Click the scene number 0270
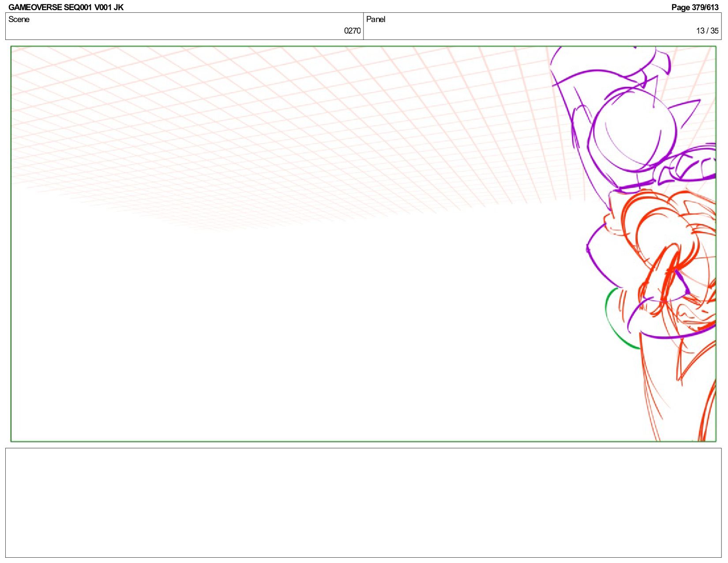This screenshot has width=728, height=563. point(352,31)
